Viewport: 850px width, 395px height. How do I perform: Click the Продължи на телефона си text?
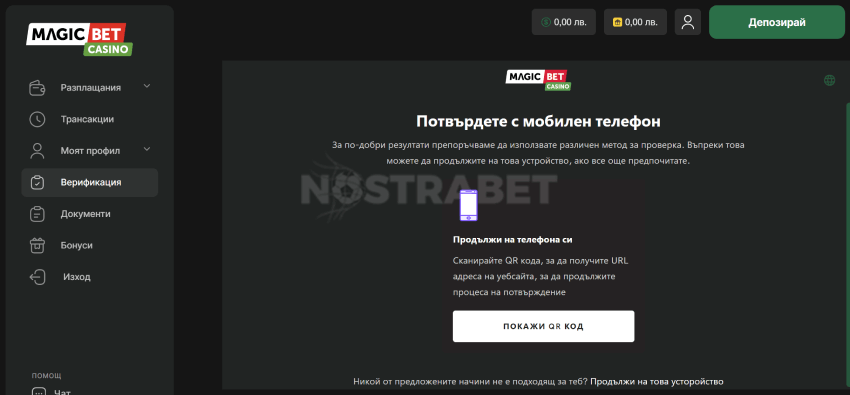(x=512, y=239)
